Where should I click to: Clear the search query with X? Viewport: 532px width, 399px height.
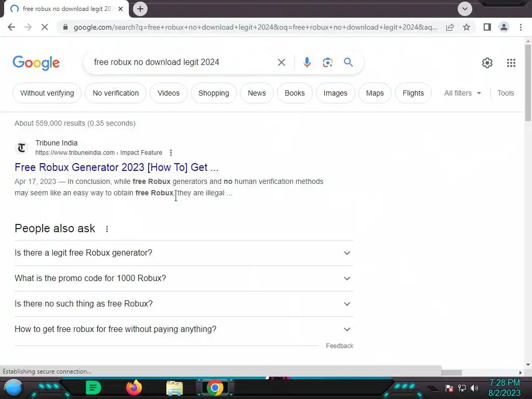tap(281, 62)
